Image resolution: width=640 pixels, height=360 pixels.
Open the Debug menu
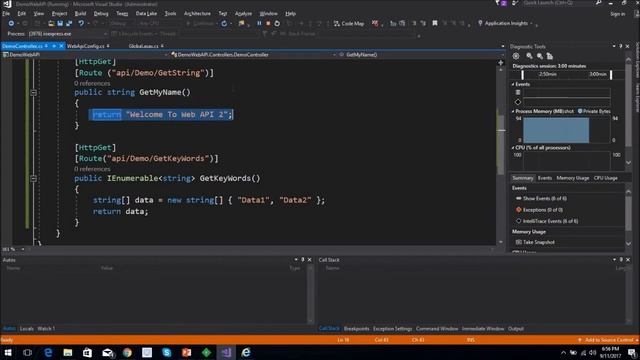pyautogui.click(x=101, y=13)
